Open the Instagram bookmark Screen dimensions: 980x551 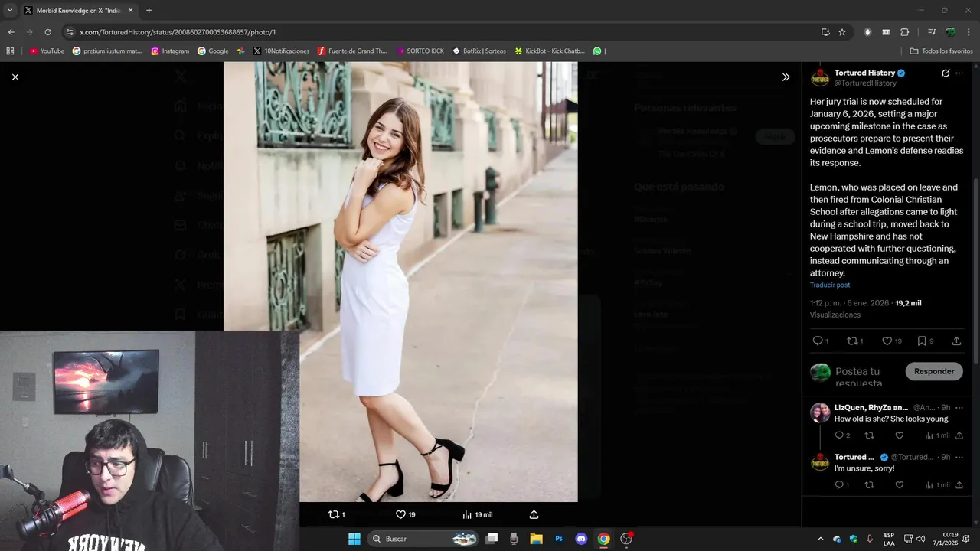click(x=170, y=51)
